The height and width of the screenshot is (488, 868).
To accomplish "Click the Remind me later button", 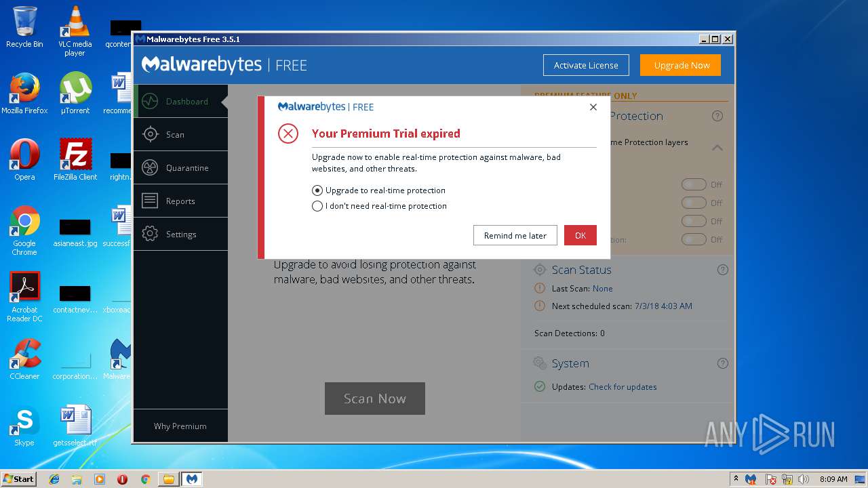I will pos(515,235).
